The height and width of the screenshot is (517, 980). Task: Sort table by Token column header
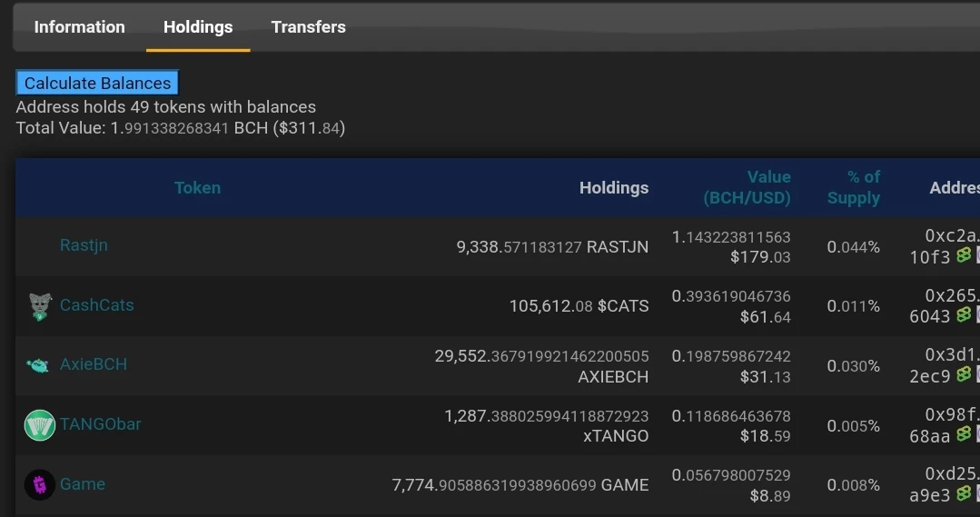(x=197, y=187)
